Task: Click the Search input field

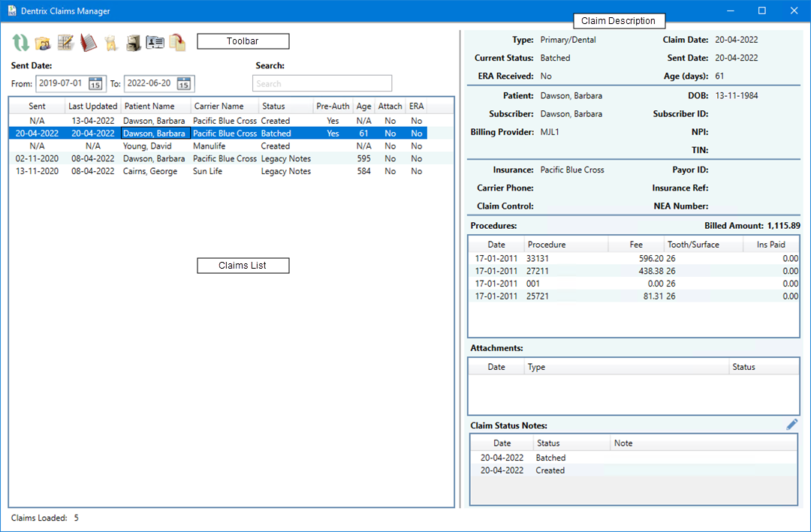Action: click(321, 83)
